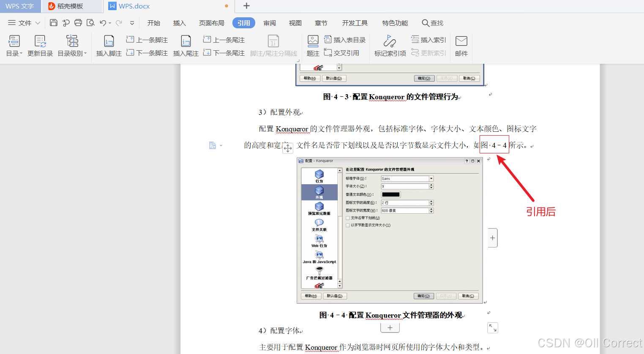Click 交叉引用 cross-reference button
The height and width of the screenshot is (354, 644).
click(x=341, y=53)
